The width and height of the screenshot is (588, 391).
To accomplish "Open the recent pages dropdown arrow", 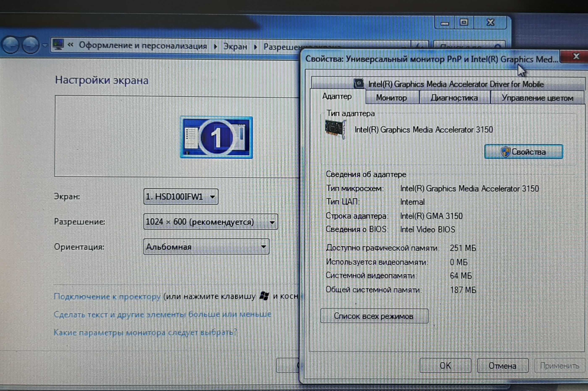I will pyautogui.click(x=45, y=45).
